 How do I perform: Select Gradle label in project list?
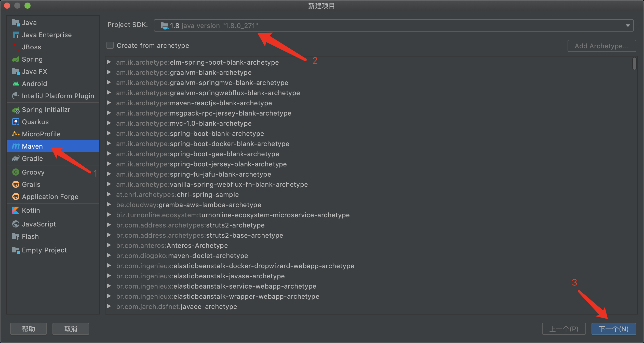click(x=32, y=159)
